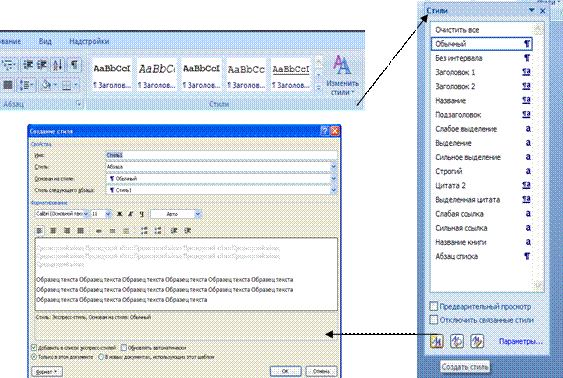Select the italic heading style in gallery
563x378 pixels.
tap(157, 75)
